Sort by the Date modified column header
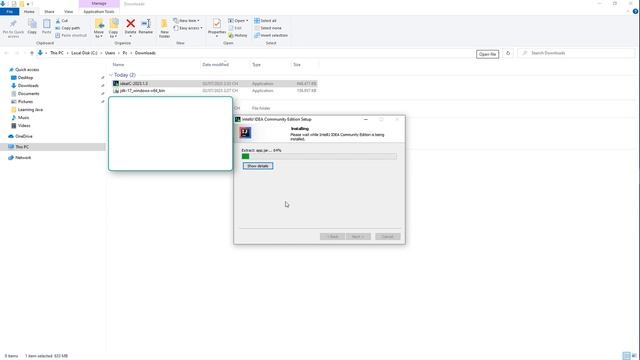The height and width of the screenshot is (360, 640). pyautogui.click(x=216, y=64)
